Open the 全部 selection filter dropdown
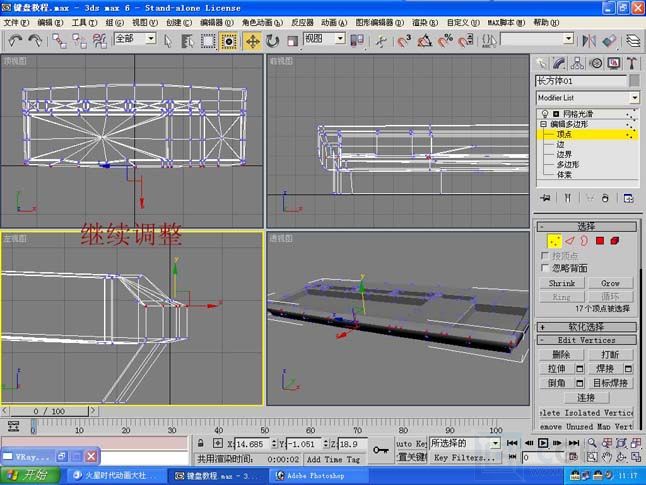 coord(151,39)
